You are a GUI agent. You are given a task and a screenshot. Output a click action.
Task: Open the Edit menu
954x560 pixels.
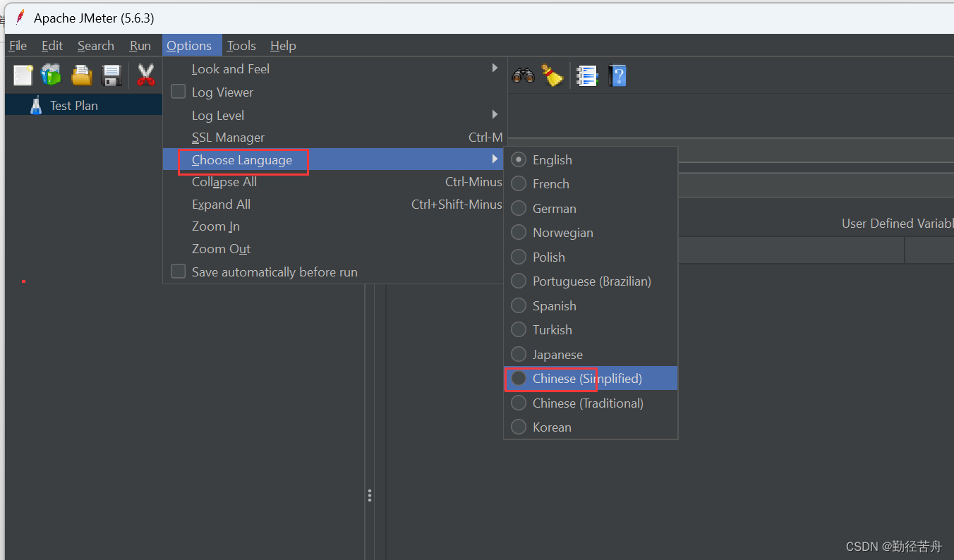pyautogui.click(x=52, y=45)
